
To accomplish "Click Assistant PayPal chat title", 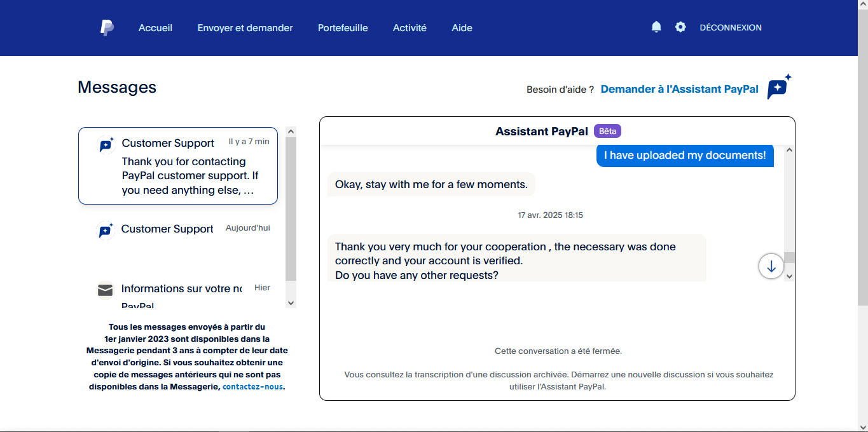I will 542,132.
